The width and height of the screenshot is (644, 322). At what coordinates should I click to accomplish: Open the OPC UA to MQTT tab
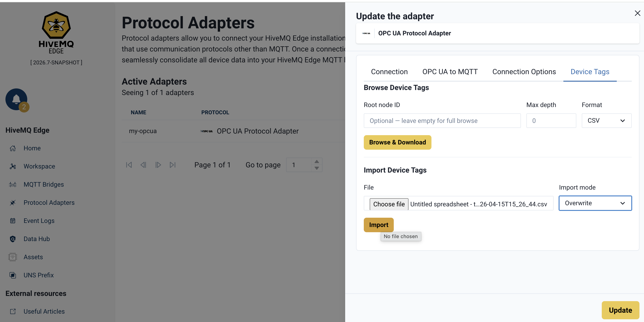(x=450, y=72)
